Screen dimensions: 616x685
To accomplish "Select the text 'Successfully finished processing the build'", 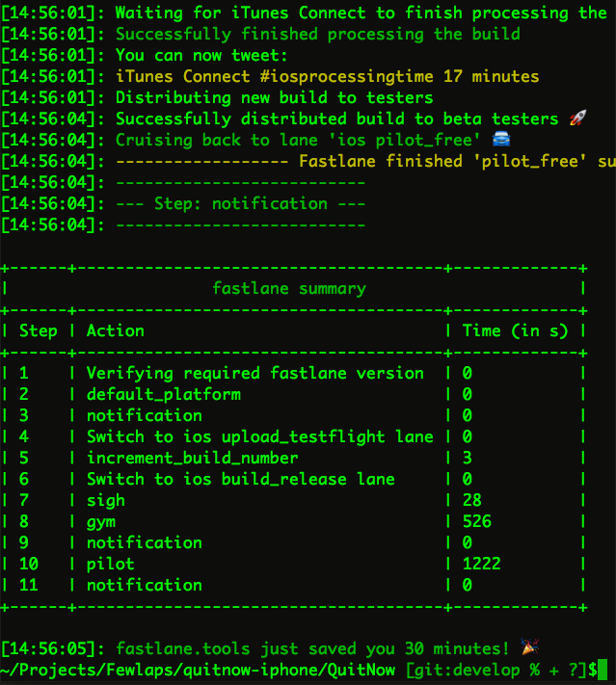I will pyautogui.click(x=318, y=34).
